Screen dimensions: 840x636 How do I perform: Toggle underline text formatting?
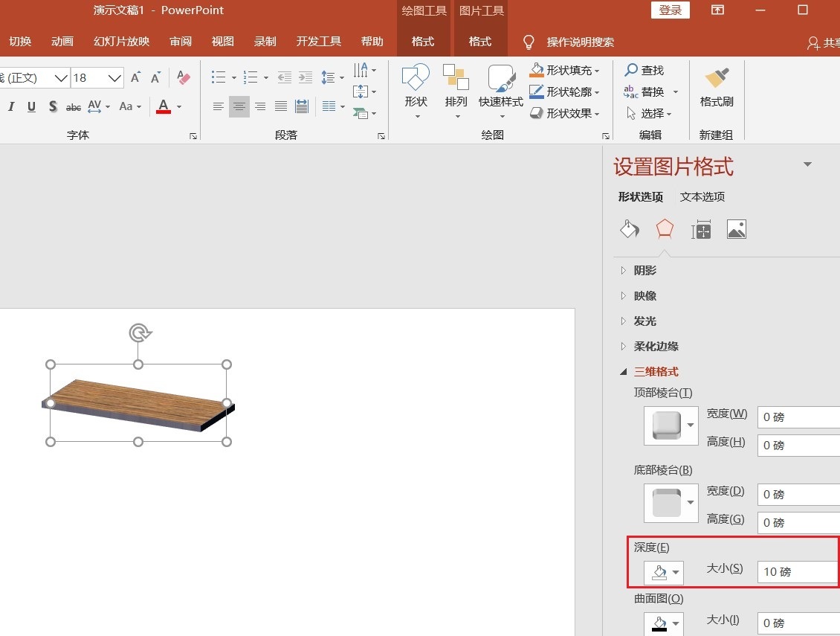31,107
